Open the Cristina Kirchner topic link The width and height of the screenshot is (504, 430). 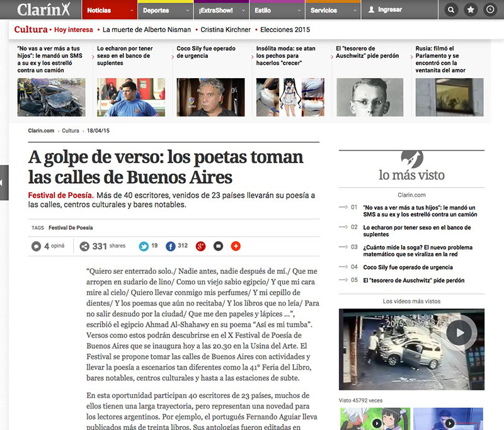226,30
